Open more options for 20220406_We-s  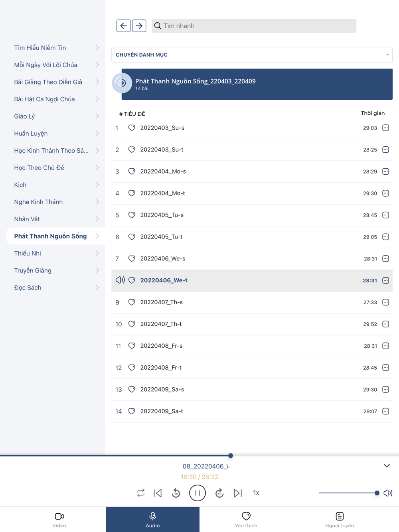click(385, 258)
